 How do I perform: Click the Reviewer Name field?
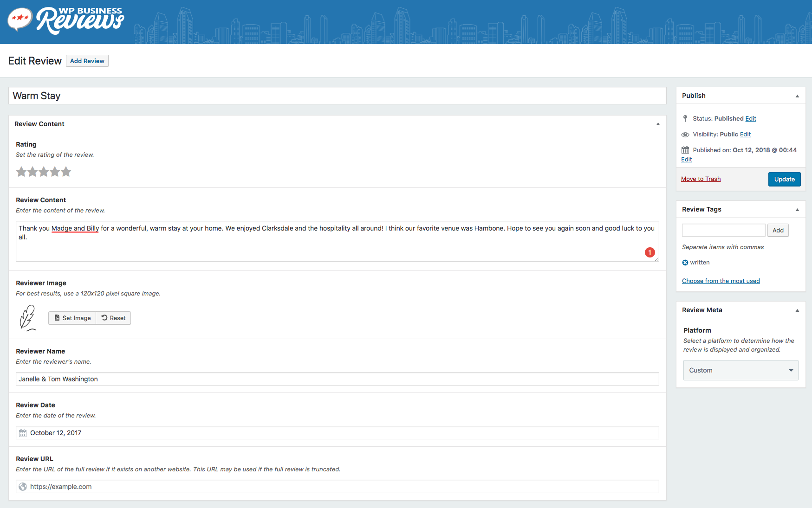point(338,379)
